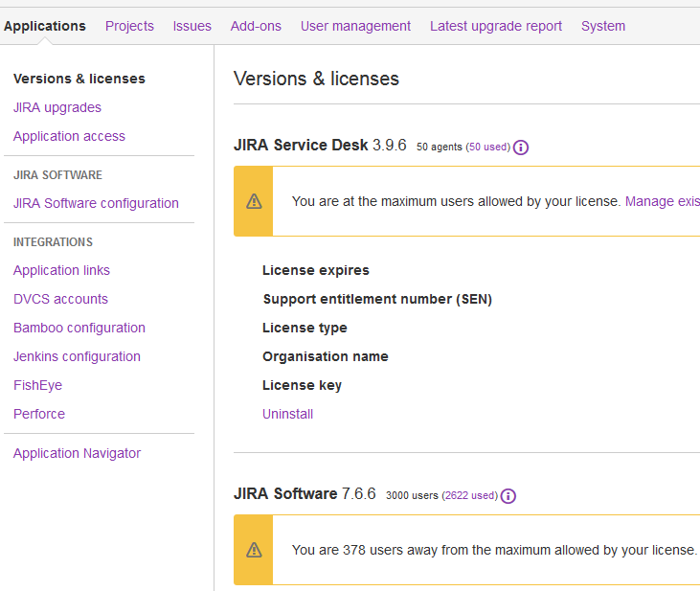Screen dimensions: 700x591
Task: Click the 'JIRA SOFTWARE' sidebar section header
Action: 57,175
